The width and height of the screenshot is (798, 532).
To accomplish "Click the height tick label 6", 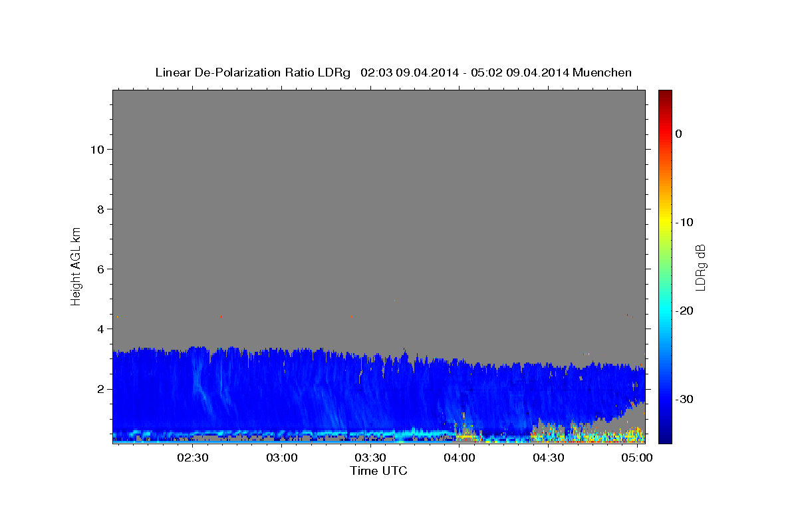I will point(99,269).
